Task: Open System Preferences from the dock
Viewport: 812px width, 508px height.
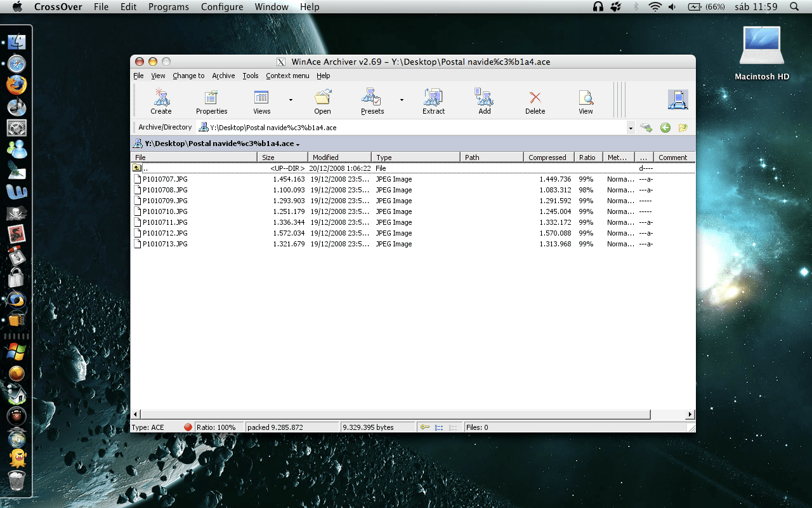Action: point(16,128)
